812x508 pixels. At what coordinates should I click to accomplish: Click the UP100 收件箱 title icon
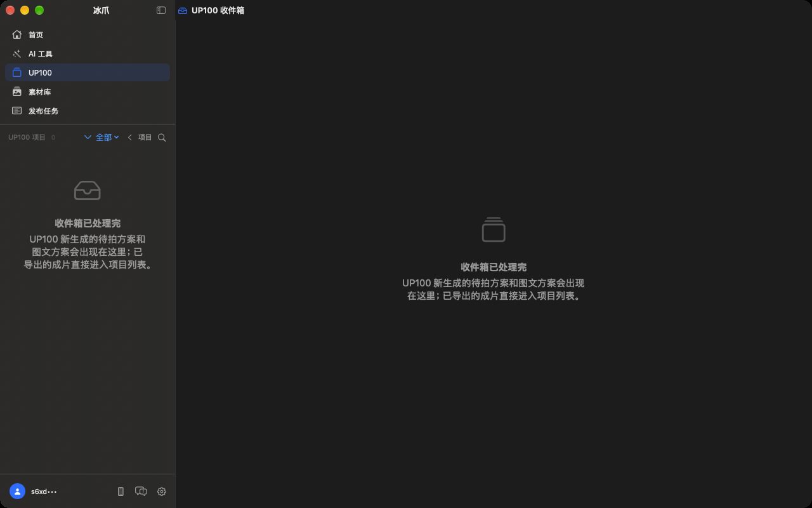coord(183,10)
